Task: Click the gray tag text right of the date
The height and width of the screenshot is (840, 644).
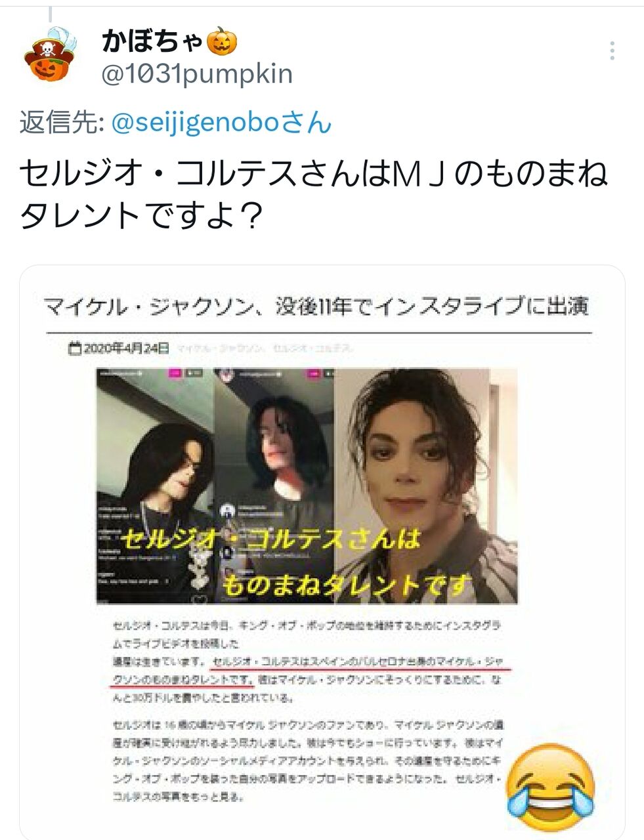Action: tap(265, 348)
